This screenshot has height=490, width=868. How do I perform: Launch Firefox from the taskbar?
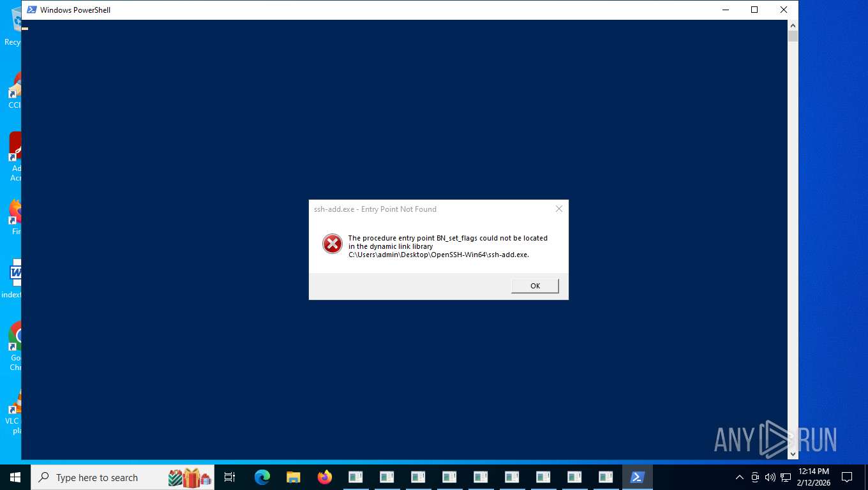click(325, 477)
